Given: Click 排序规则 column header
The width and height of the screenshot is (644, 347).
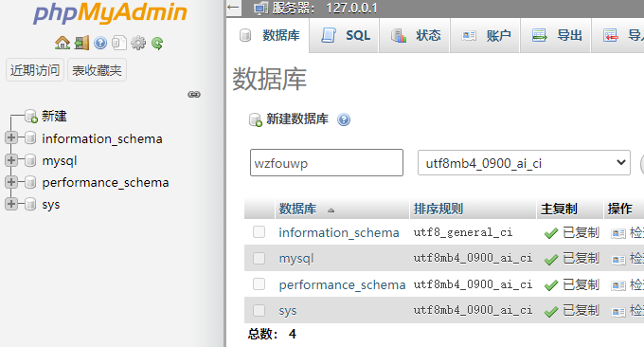Looking at the screenshot, I should 438,209.
